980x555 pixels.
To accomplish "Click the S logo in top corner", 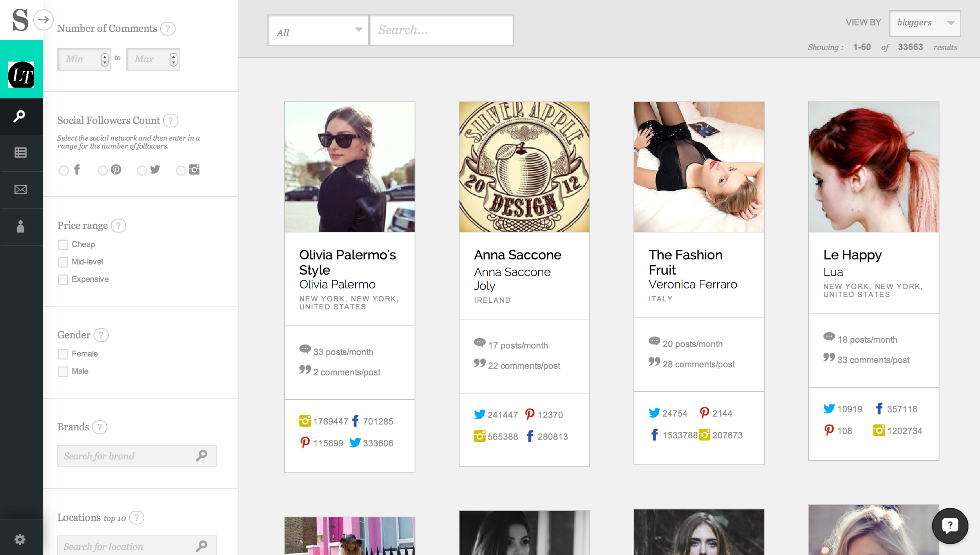I will tap(20, 20).
